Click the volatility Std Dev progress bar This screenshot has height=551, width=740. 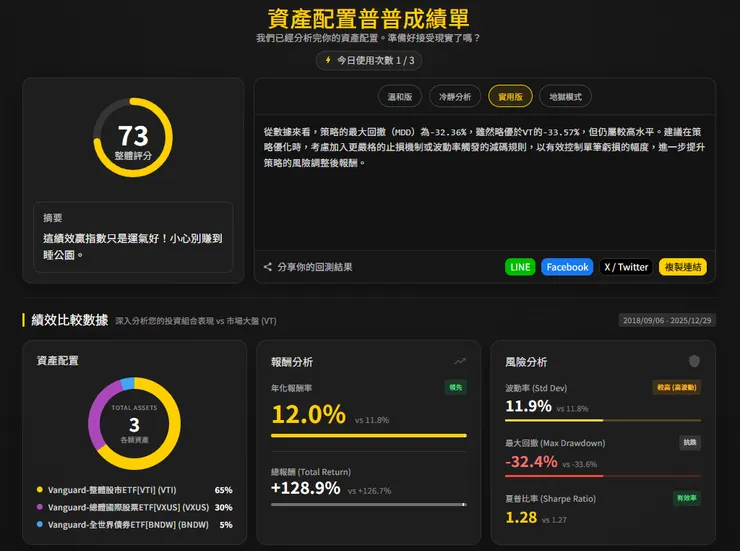(603, 420)
